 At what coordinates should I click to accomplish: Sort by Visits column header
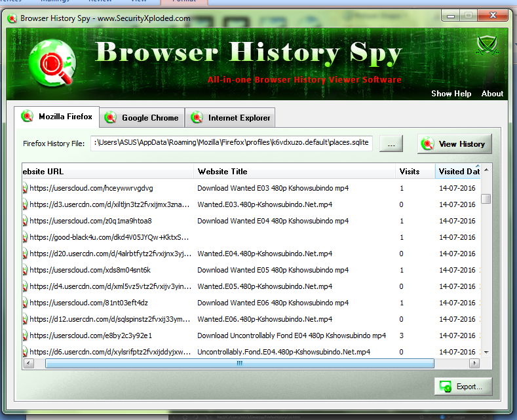415,172
